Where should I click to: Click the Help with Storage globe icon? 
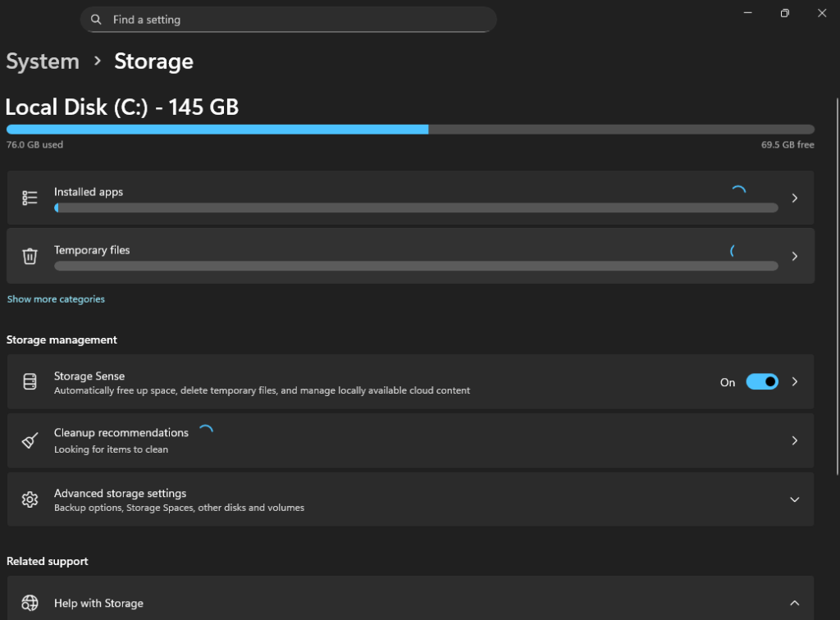click(x=30, y=603)
